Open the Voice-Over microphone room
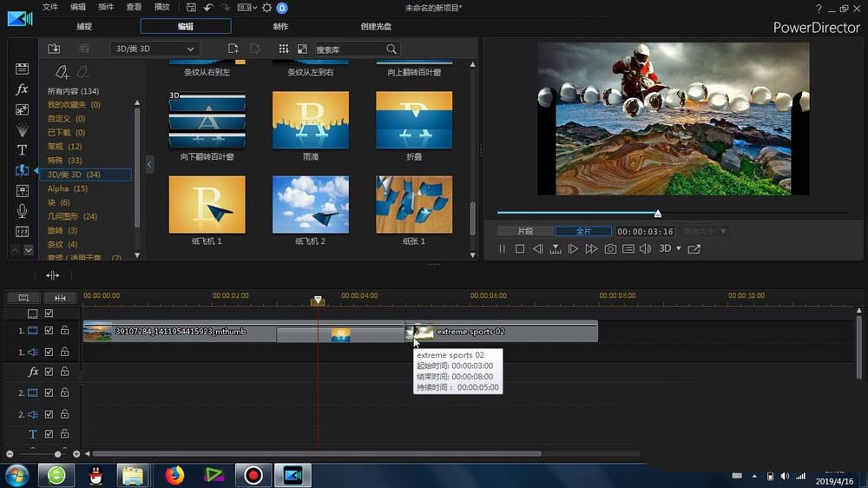Viewport: 868px width, 488px height. tap(23, 211)
